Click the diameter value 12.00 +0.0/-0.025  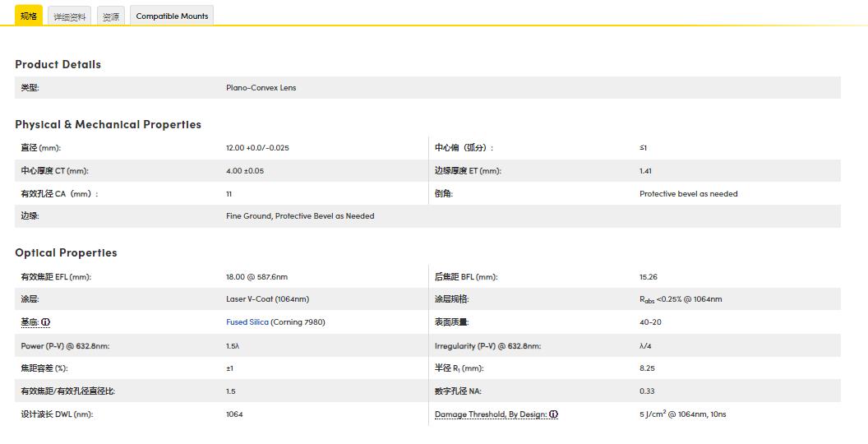257,148
